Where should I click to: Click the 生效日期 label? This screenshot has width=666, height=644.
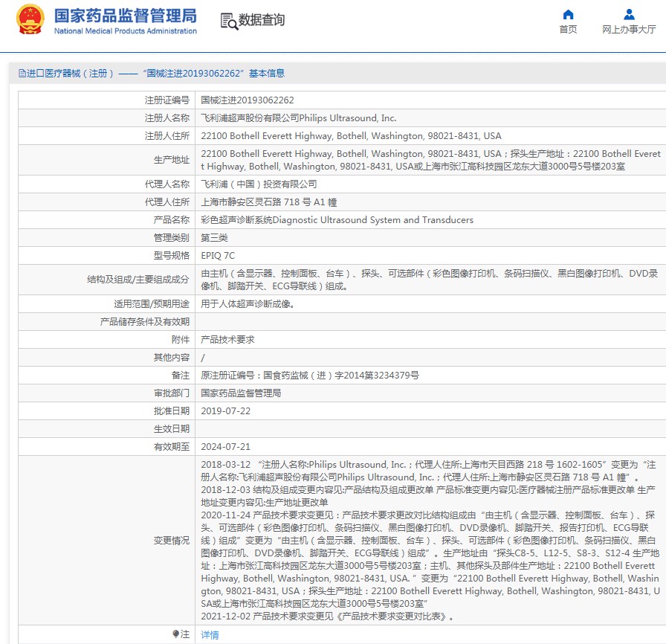(172, 429)
